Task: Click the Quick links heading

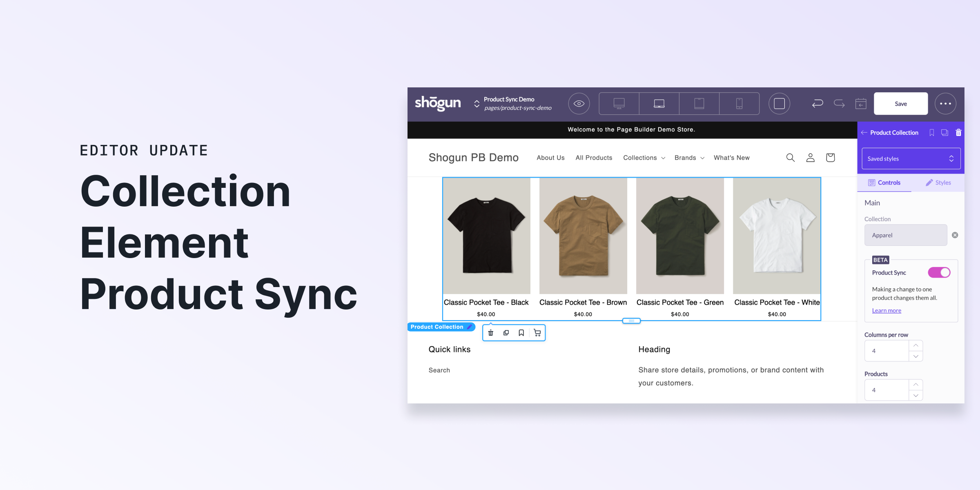Action: [450, 350]
